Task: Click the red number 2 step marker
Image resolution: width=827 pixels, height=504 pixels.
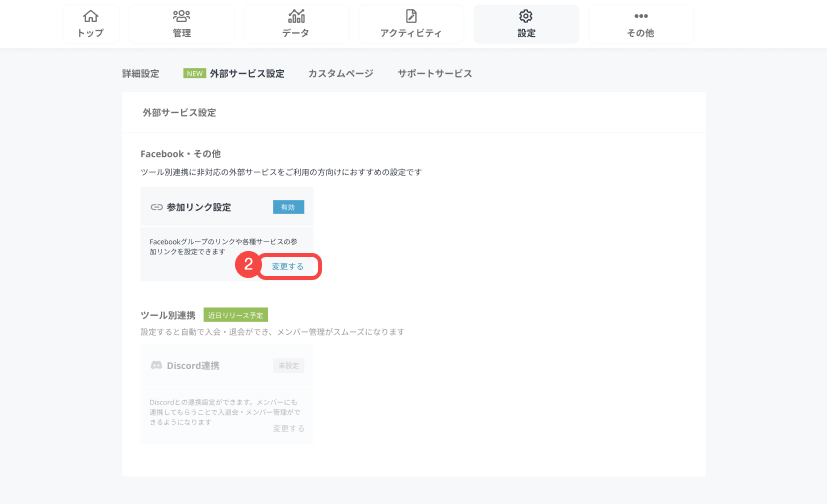Action: point(247,266)
